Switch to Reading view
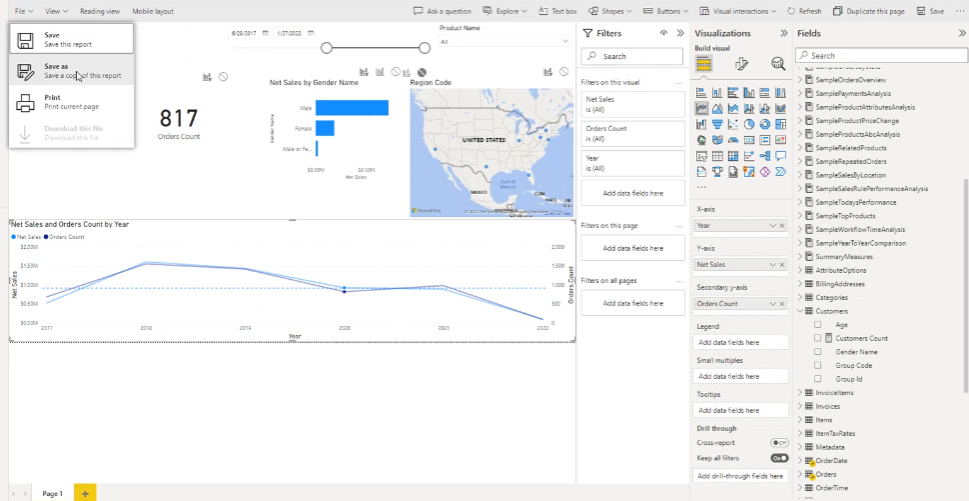 coord(100,11)
